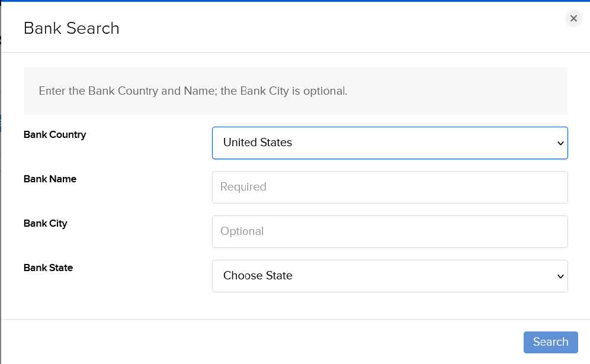
Task: Open the Bank State dropdown
Action: 390,276
